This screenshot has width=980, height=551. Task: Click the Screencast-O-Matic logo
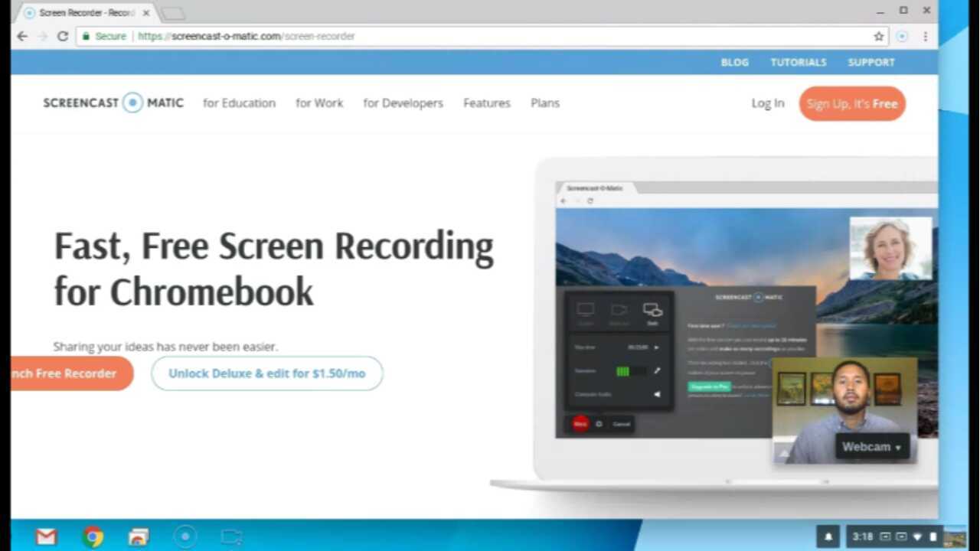coord(113,103)
